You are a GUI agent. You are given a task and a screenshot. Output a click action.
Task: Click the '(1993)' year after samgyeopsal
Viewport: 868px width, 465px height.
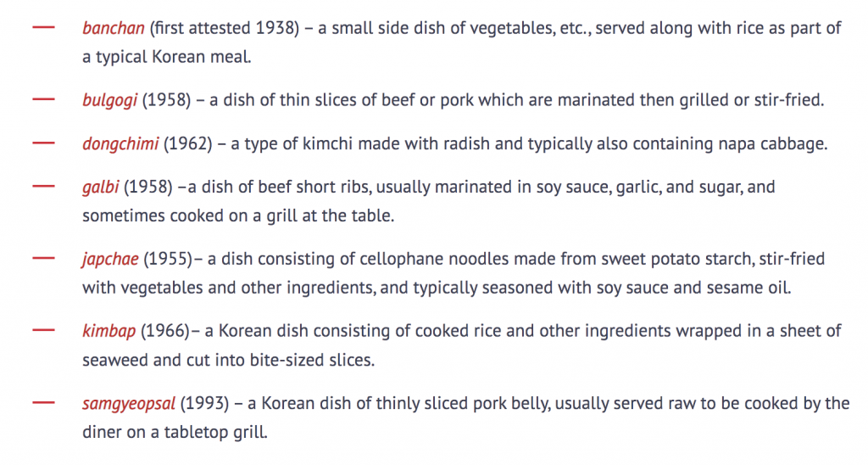pos(205,403)
